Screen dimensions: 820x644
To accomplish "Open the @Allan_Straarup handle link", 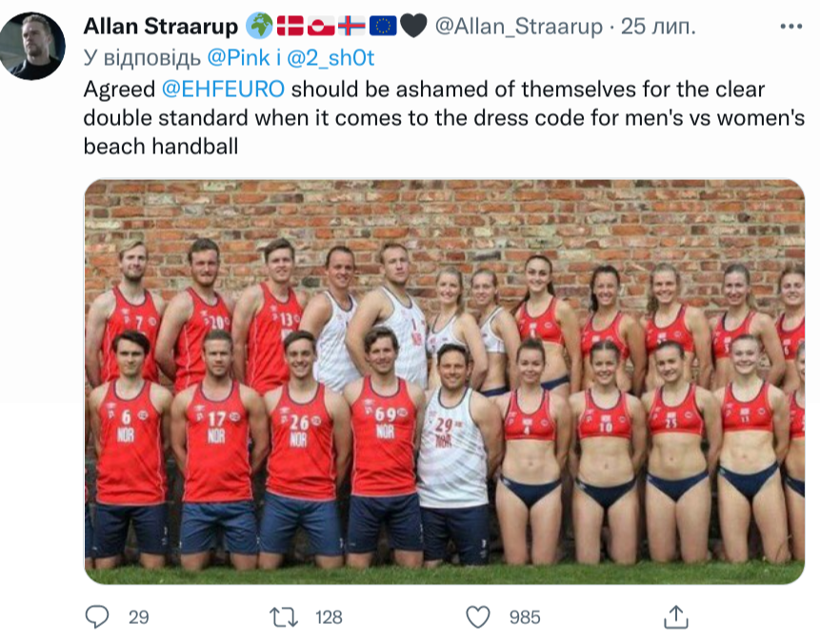I will [518, 28].
